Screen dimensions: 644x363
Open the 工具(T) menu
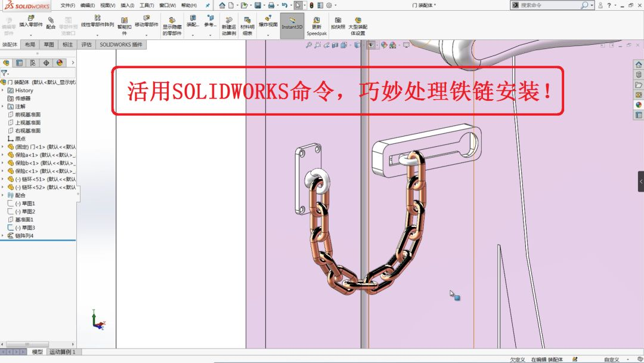(x=147, y=5)
